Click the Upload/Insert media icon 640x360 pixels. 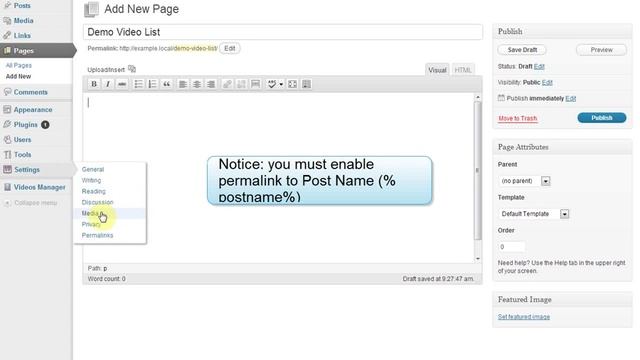pos(132,69)
